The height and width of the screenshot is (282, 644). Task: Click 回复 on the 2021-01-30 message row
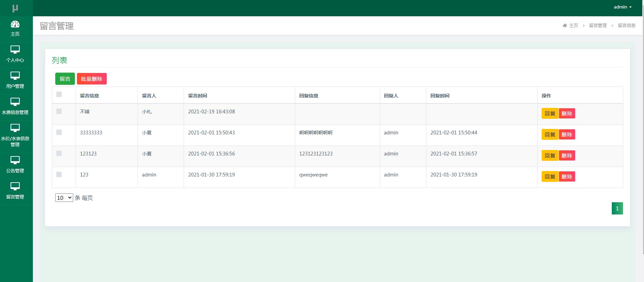[x=550, y=176]
